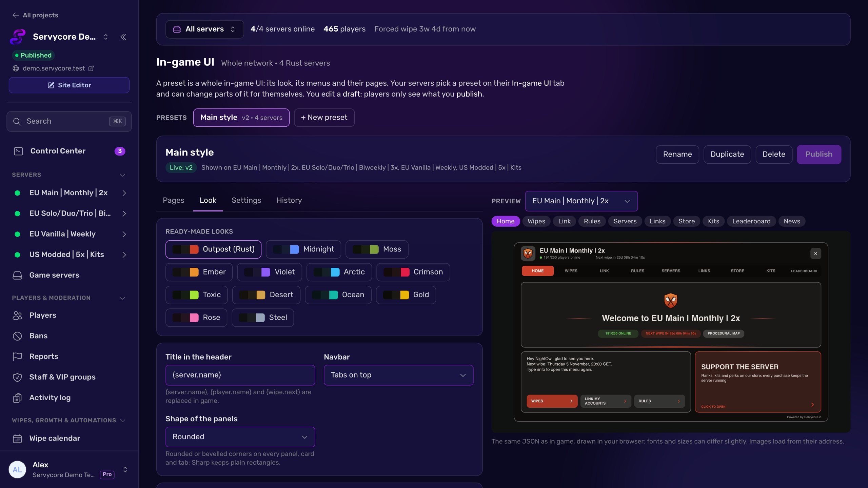
Task: Open the Navbar 'Tabs on top' dropdown
Action: [398, 375]
